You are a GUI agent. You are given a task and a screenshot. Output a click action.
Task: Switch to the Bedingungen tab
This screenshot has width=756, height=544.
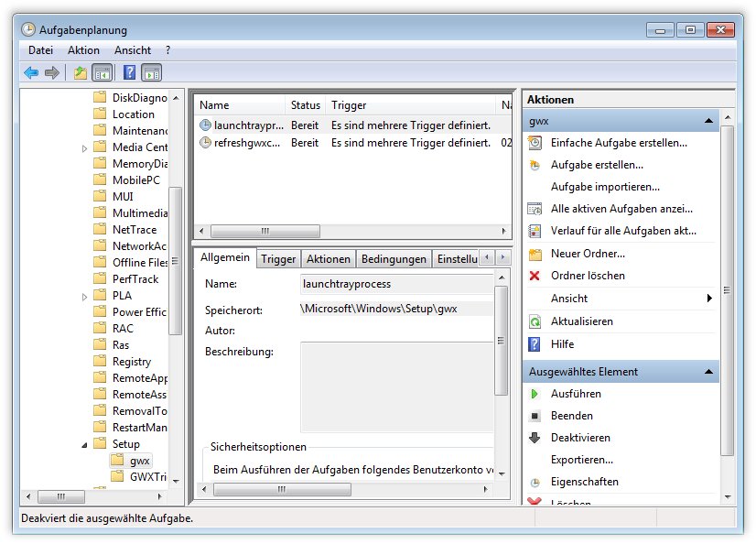pyautogui.click(x=394, y=259)
